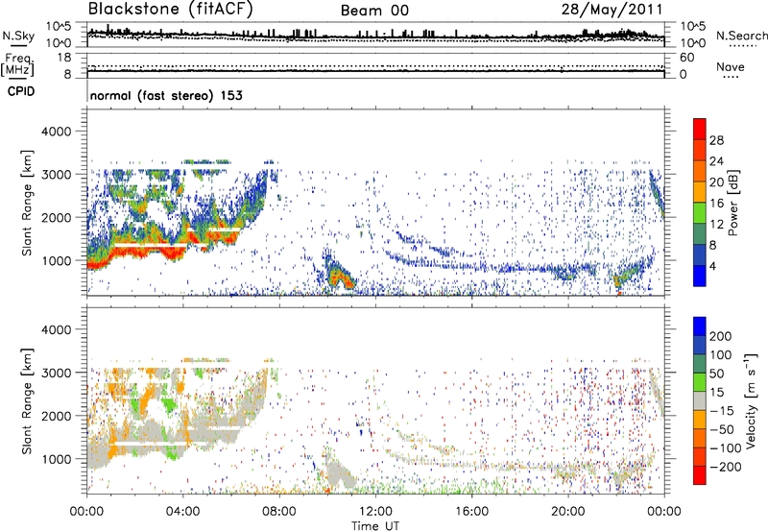Click the date '28/May/2011'
This screenshot has height=532, width=768.
click(612, 10)
